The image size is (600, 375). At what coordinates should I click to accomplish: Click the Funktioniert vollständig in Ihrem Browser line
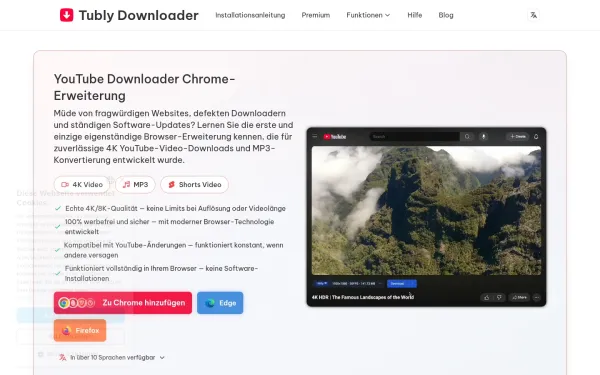point(161,273)
